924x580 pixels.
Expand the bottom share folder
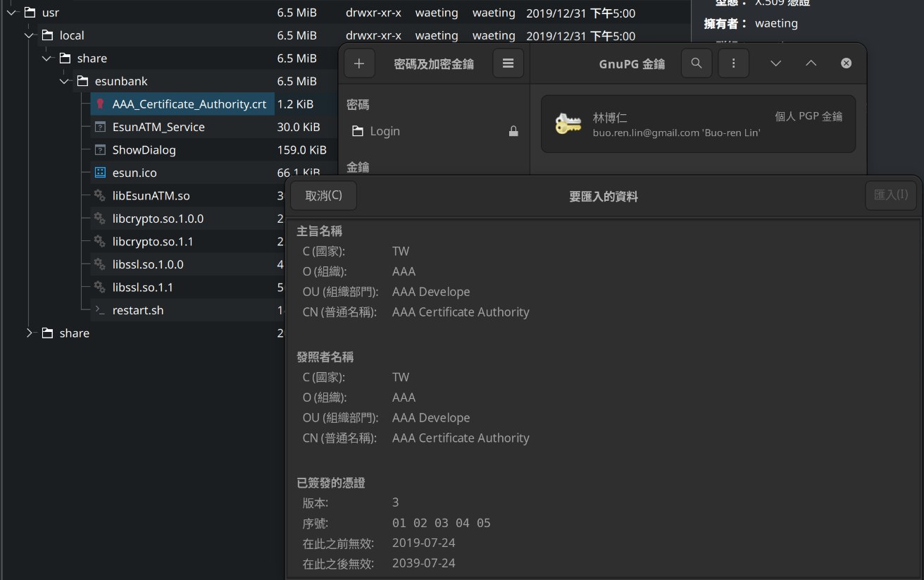point(30,333)
